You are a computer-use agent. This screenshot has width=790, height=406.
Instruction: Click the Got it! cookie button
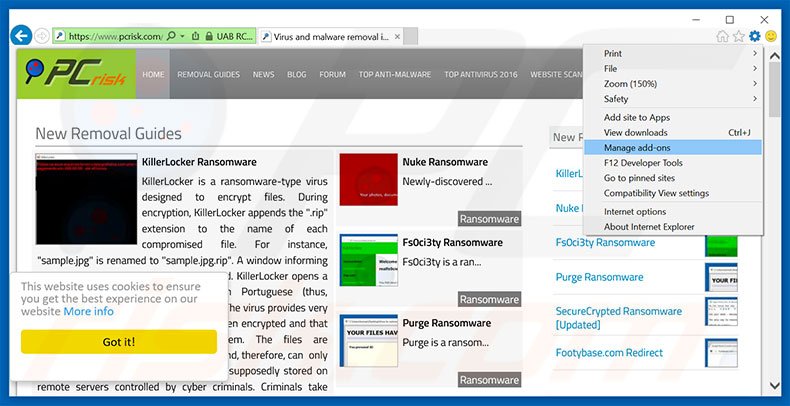(x=119, y=342)
